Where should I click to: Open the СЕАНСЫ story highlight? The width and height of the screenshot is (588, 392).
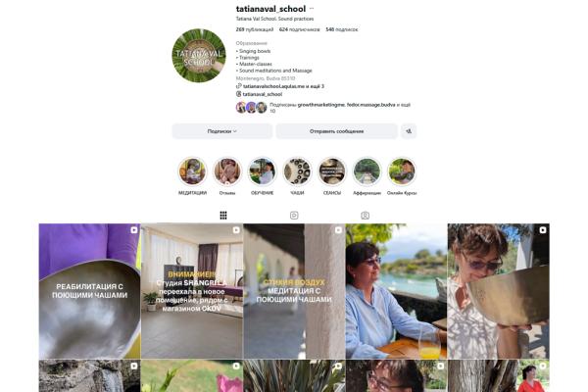click(x=332, y=171)
